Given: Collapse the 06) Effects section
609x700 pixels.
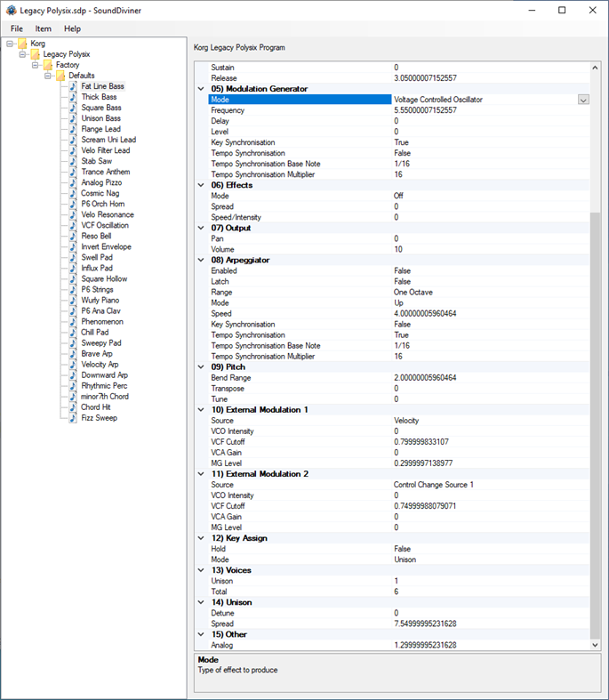Looking at the screenshot, I should (x=201, y=185).
